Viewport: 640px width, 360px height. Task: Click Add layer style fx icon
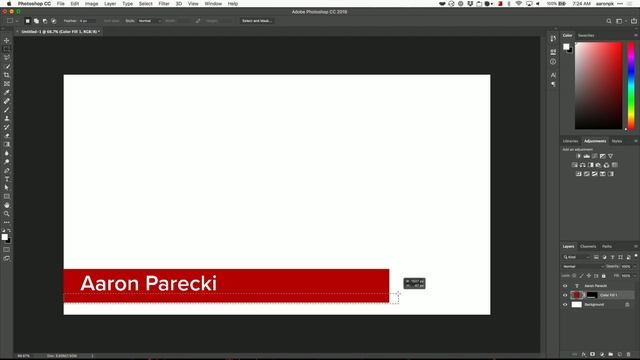pyautogui.click(x=584, y=354)
